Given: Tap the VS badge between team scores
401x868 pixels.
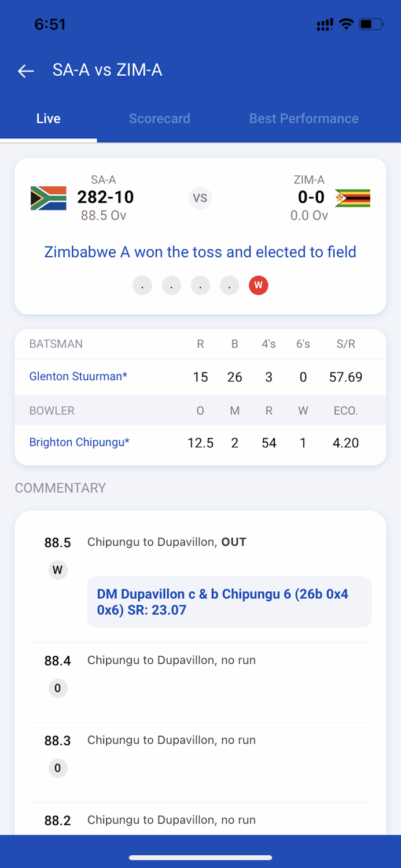Looking at the screenshot, I should point(200,198).
